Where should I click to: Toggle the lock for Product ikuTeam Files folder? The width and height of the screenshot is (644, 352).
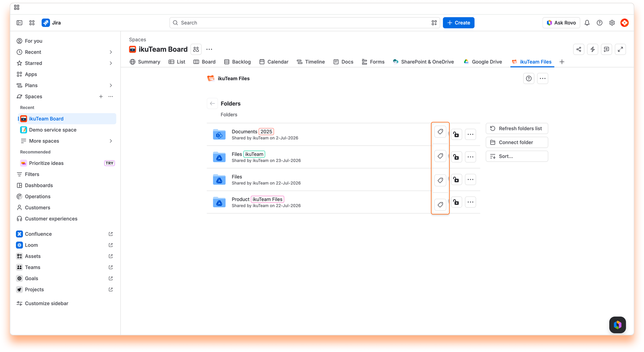456,202
